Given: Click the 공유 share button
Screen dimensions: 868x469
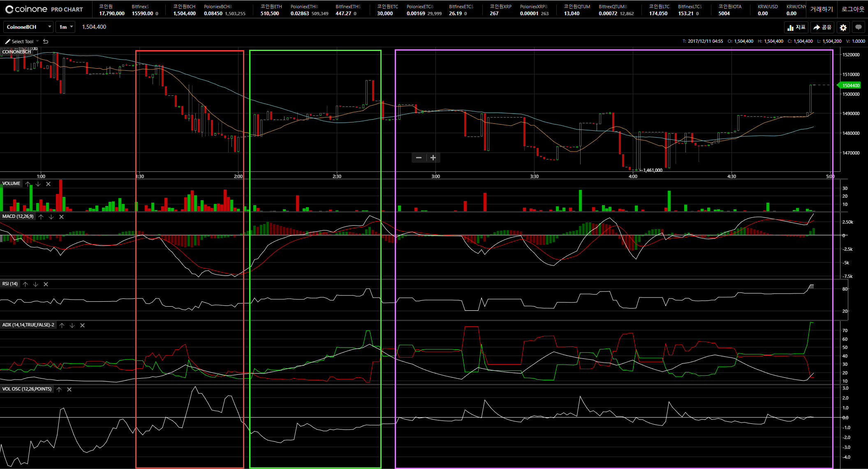Looking at the screenshot, I should coord(823,28).
